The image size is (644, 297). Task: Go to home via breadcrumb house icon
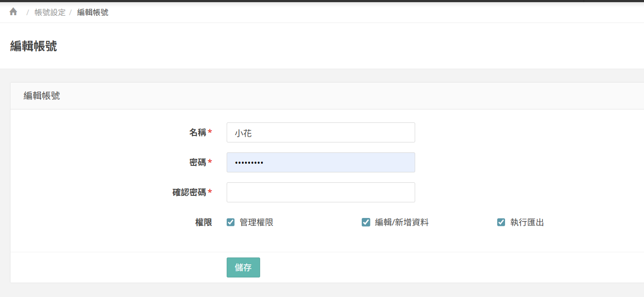point(13,12)
